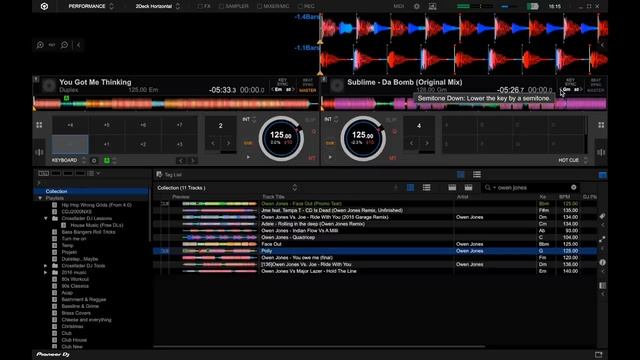This screenshot has width=640, height=360.
Task: Open the Tag List tab
Action: [x=169, y=175]
